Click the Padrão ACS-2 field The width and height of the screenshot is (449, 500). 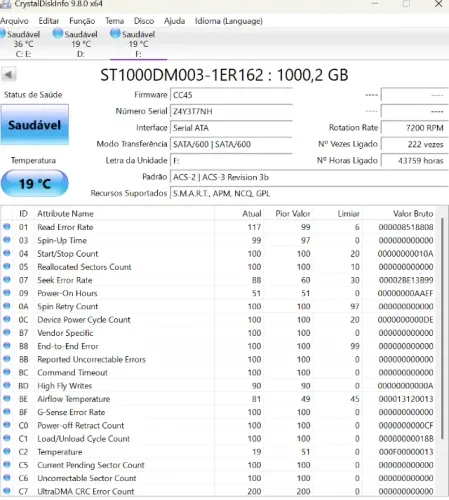(309, 177)
